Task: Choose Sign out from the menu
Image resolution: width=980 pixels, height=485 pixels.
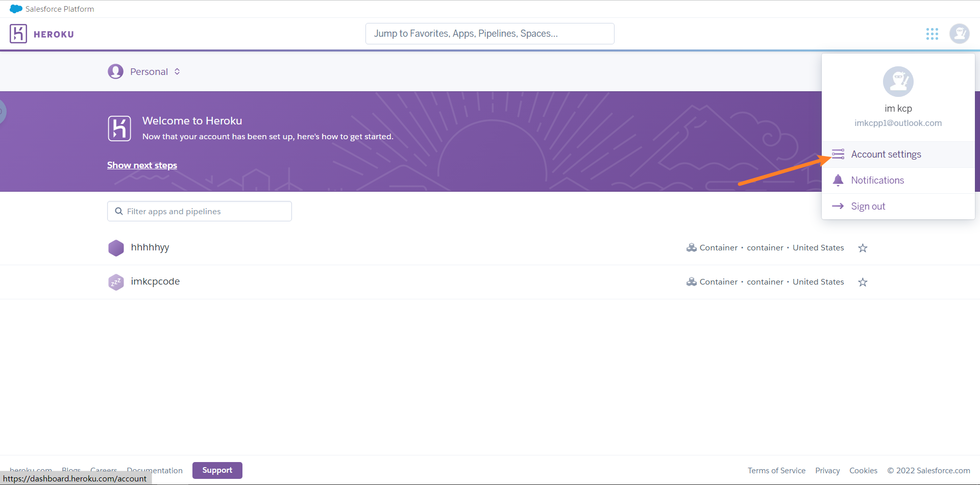Action: (x=868, y=207)
